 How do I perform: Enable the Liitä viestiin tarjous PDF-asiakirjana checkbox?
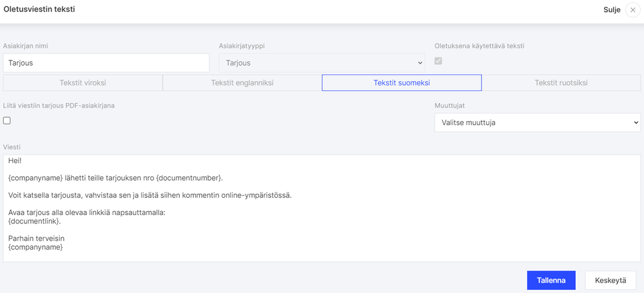coord(7,120)
